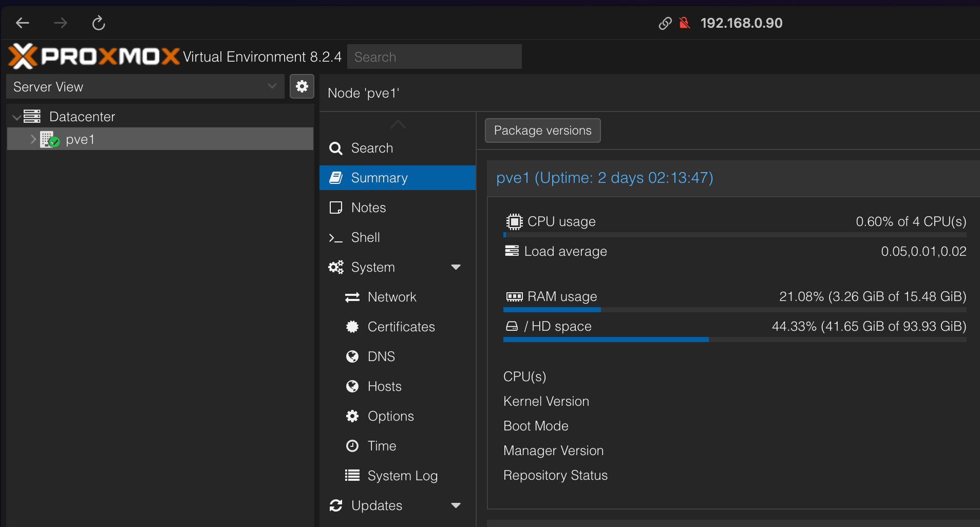Click the Hosts globe icon
980x527 pixels.
352,386
